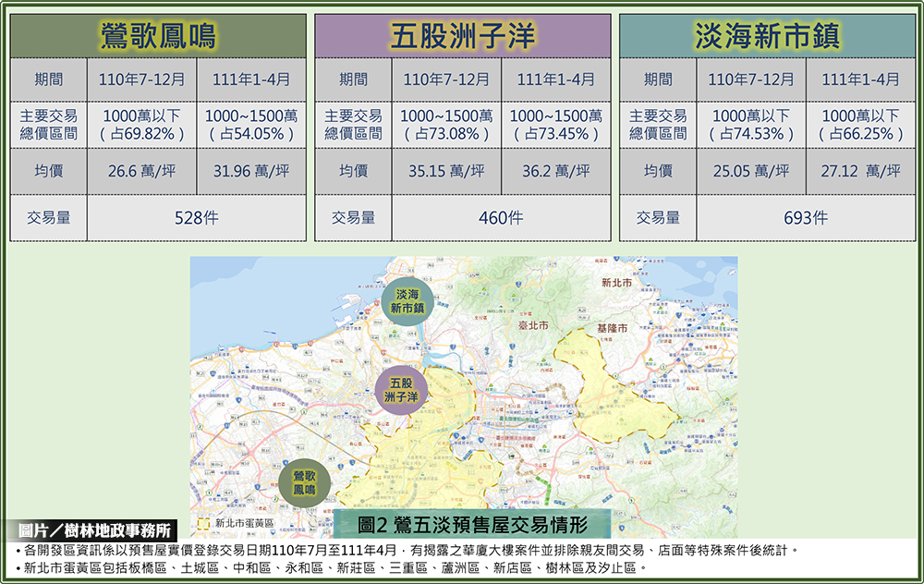The width and height of the screenshot is (924, 584).
Task: Select the 36.2 萬/坪 average price cell
Action: [556, 171]
